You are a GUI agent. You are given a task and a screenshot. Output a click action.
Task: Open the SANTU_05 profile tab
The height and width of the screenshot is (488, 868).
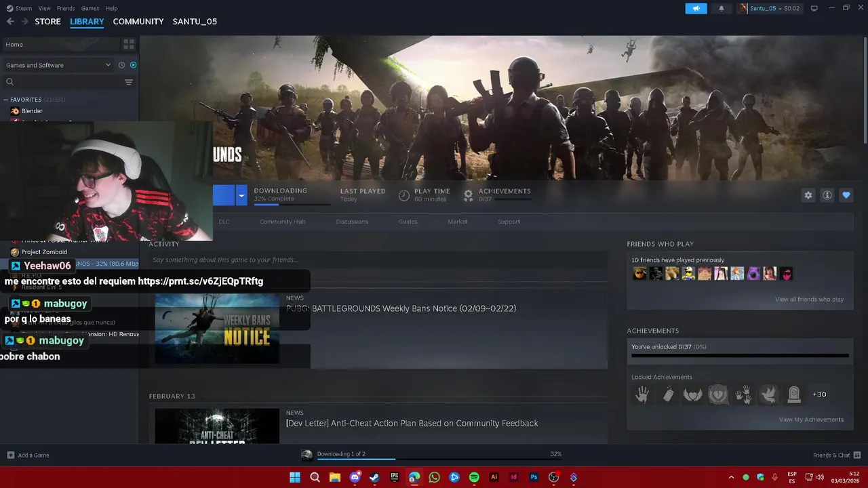195,22
